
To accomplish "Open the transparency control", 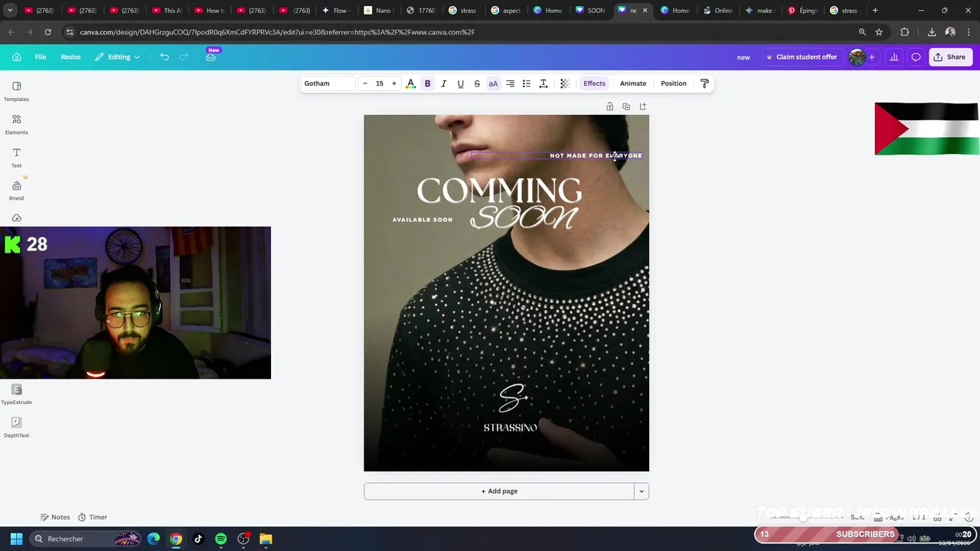I will pyautogui.click(x=564, y=83).
